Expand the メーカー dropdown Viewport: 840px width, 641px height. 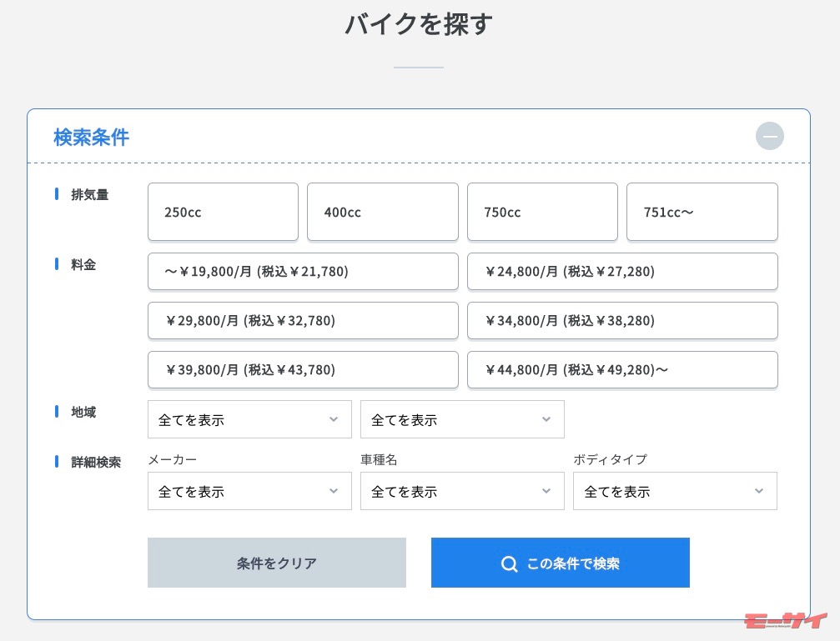(249, 491)
